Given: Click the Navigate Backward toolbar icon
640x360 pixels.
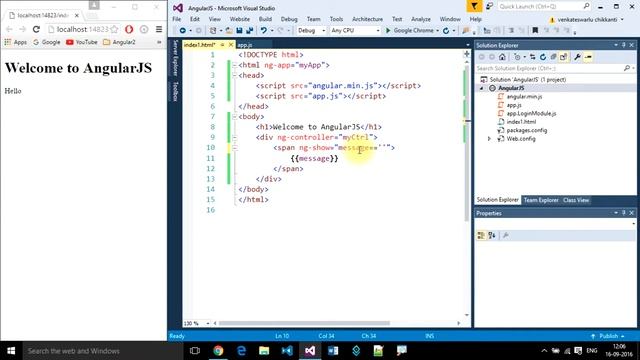Looking at the screenshot, I should pos(182,31).
